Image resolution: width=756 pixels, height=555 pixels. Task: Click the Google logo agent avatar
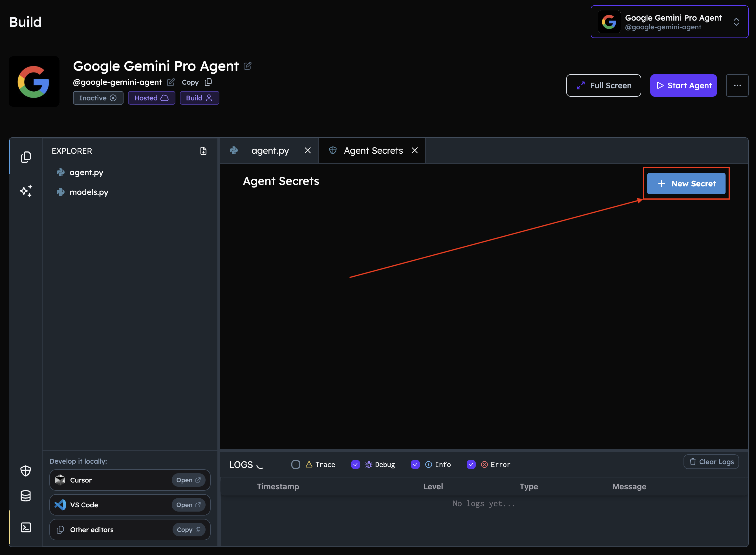34,82
